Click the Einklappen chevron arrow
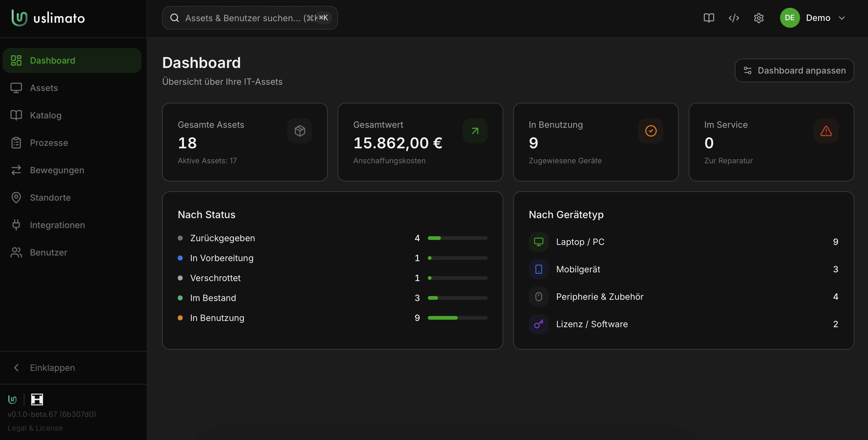Viewport: 868px width, 440px height. pos(16,368)
